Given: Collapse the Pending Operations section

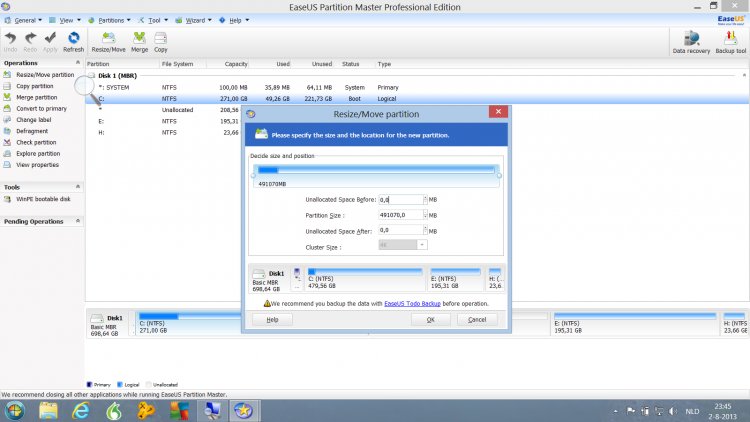Looking at the screenshot, I should tap(77, 221).
